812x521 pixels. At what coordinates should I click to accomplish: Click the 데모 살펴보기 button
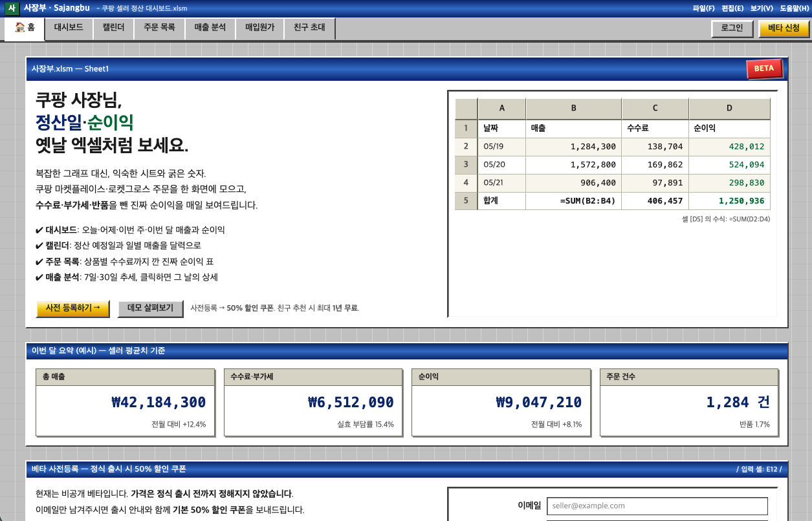[151, 308]
